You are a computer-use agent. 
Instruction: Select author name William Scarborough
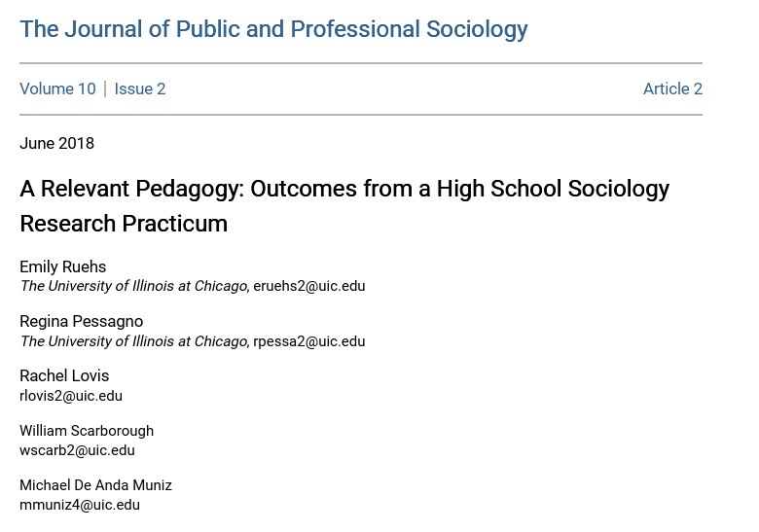87,431
